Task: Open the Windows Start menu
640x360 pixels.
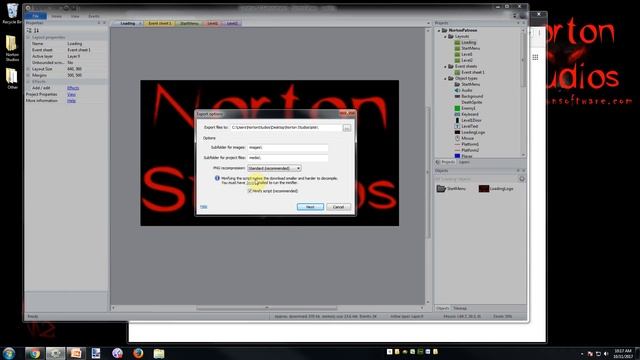Action: pos(9,353)
